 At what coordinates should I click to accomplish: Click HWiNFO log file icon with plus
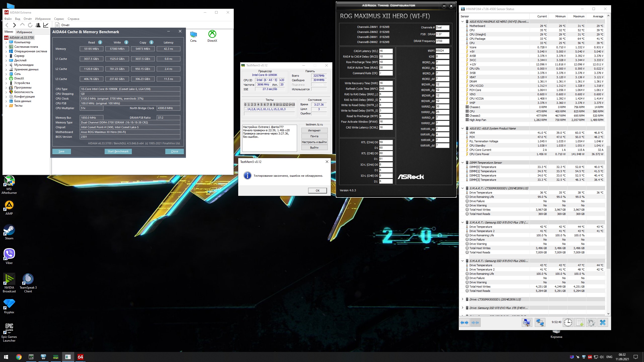click(580, 322)
